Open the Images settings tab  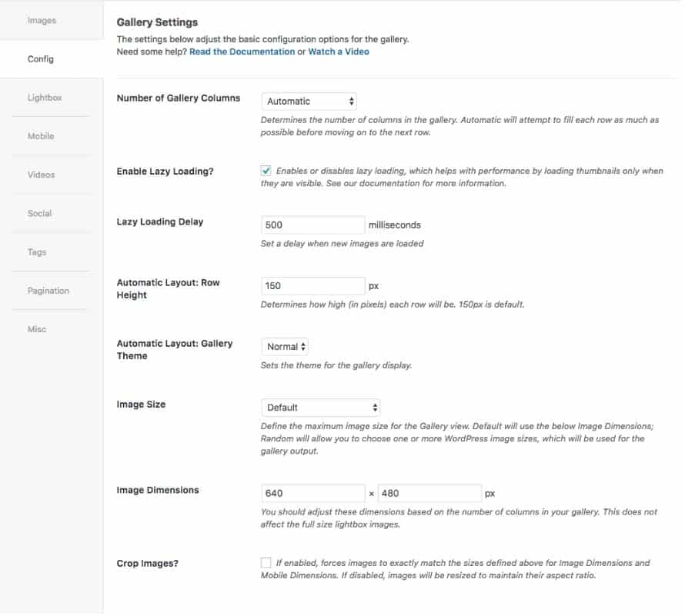click(42, 21)
